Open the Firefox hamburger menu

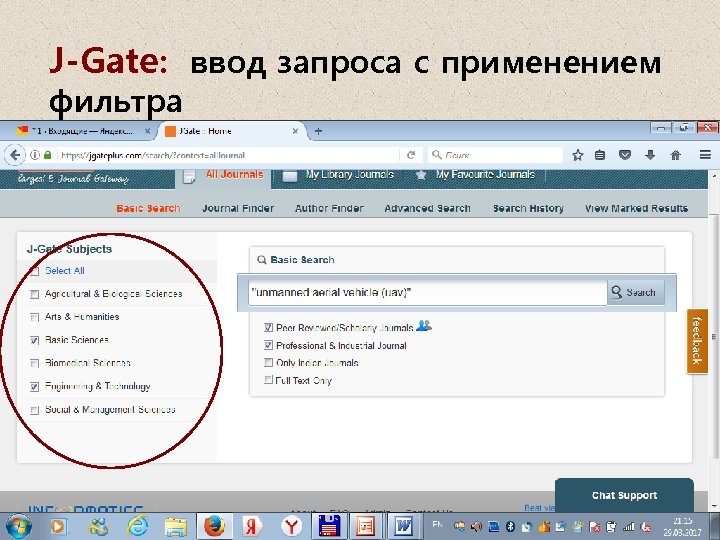(705, 155)
